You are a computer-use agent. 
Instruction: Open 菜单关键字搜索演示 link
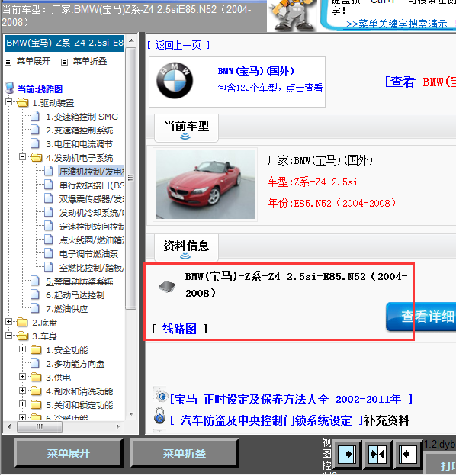click(397, 24)
